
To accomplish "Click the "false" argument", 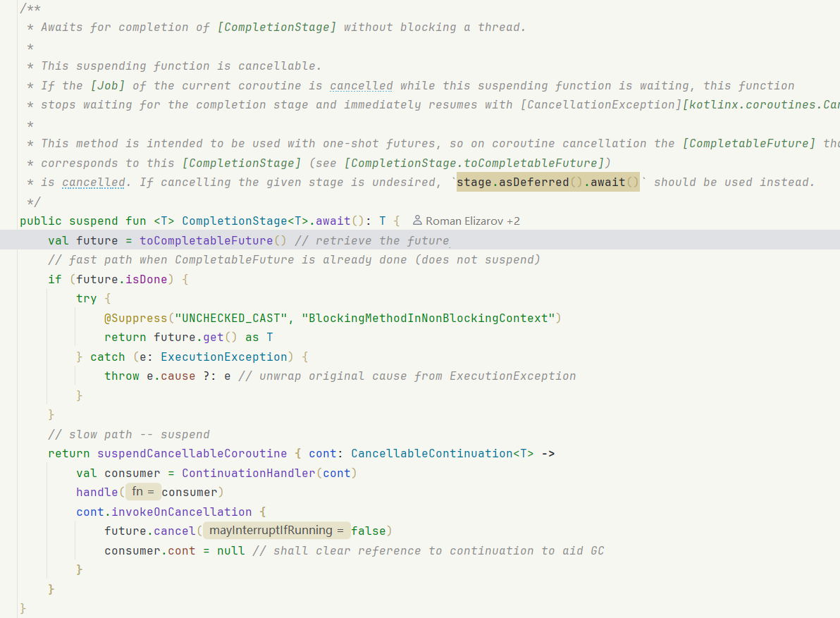I will click(369, 531).
